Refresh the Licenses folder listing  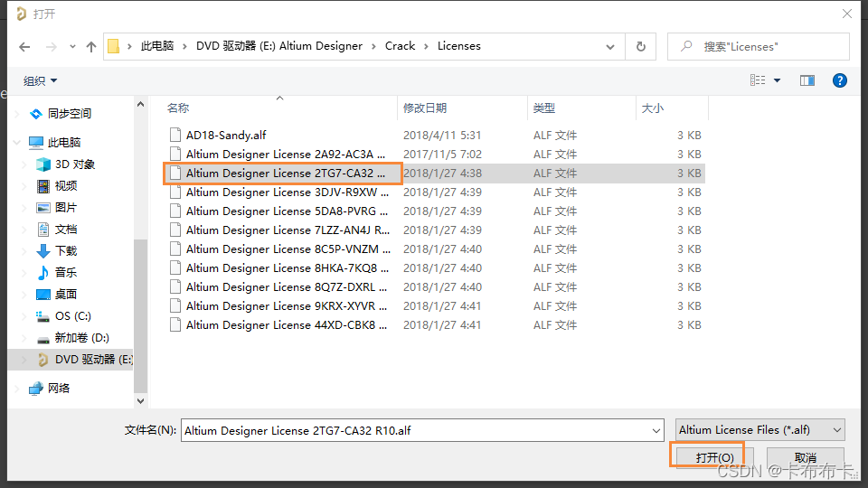click(x=640, y=46)
